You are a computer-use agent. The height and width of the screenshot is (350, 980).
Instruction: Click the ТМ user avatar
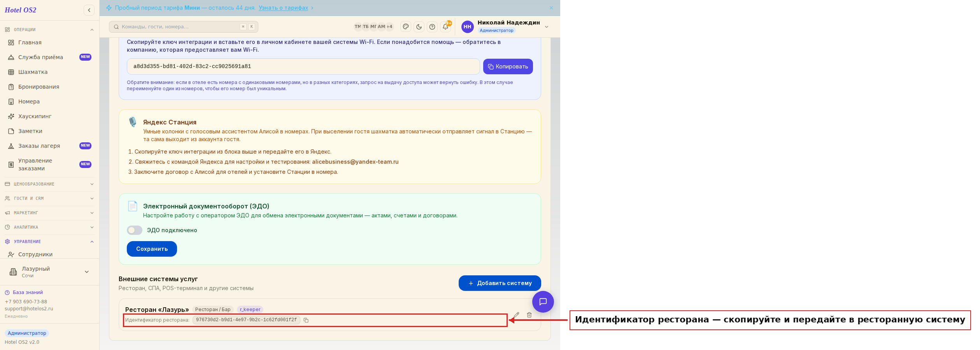[358, 27]
